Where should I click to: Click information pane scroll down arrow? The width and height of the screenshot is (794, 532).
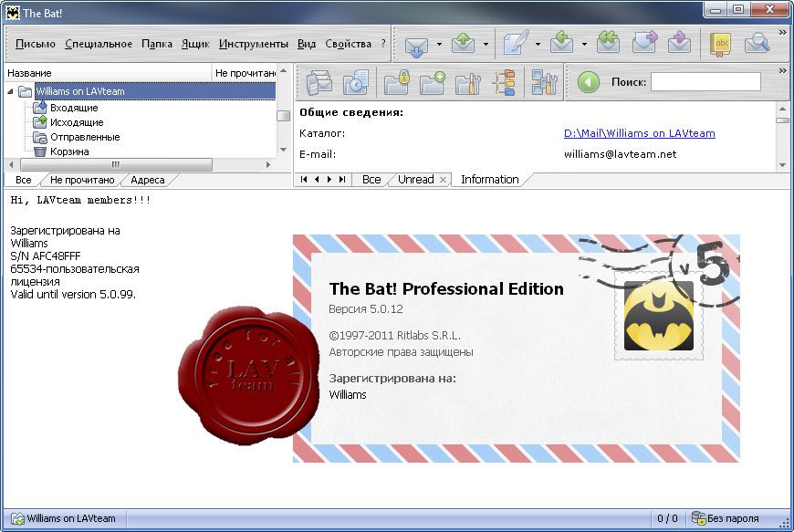782,165
